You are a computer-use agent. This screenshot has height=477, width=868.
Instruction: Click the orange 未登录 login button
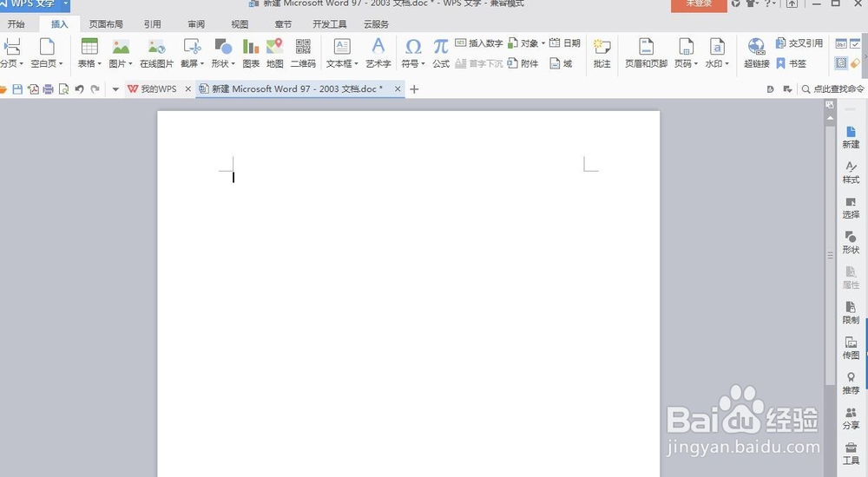click(x=699, y=4)
